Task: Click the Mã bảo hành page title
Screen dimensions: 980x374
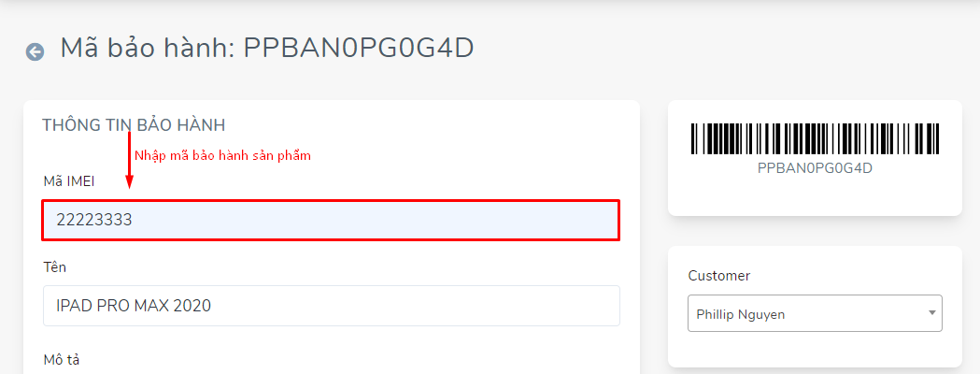Action: point(267,49)
